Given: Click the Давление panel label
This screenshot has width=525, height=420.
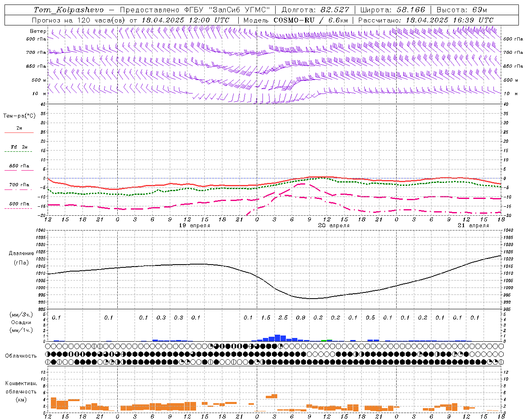Looking at the screenshot, I should tap(21, 253).
